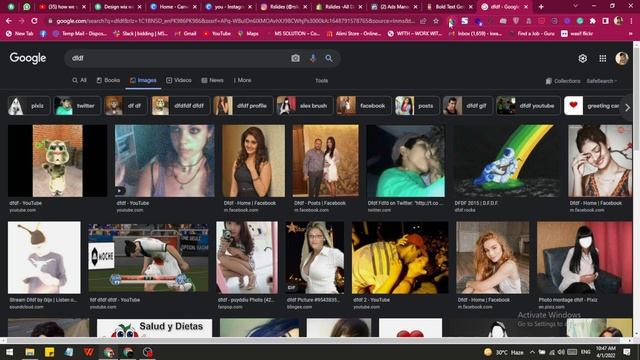Open Gmail bookmark

coord(185,34)
